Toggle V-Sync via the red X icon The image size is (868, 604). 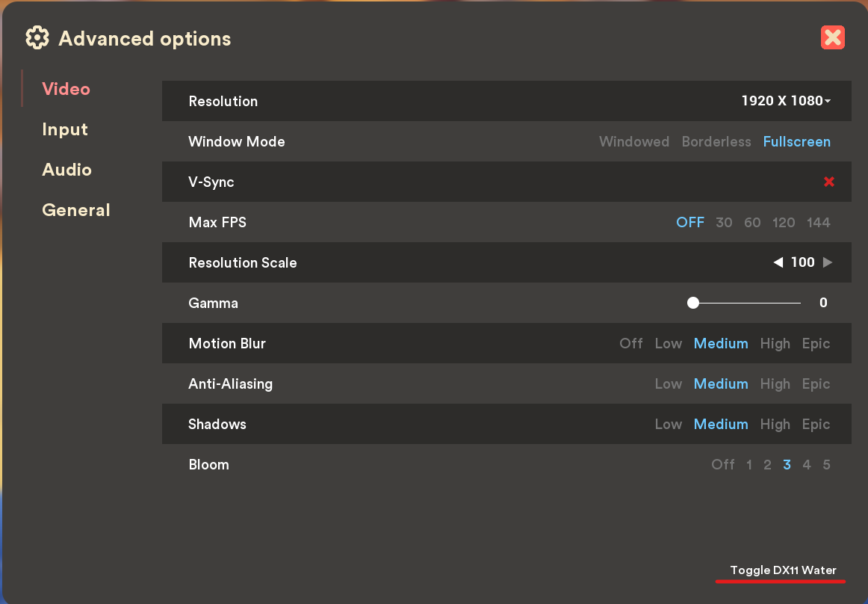pos(829,182)
